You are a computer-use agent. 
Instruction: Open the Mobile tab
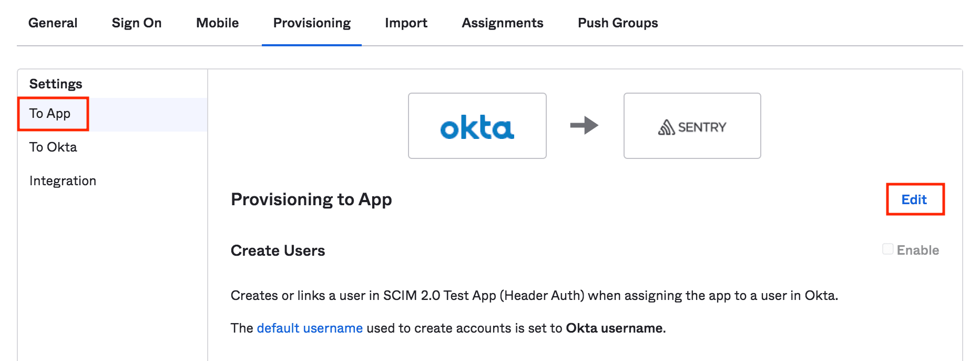click(217, 23)
